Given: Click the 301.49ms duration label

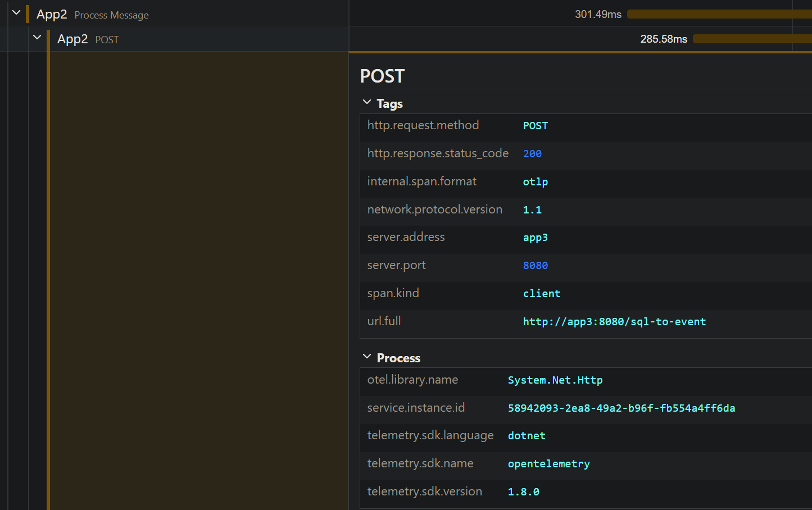Looking at the screenshot, I should (598, 15).
